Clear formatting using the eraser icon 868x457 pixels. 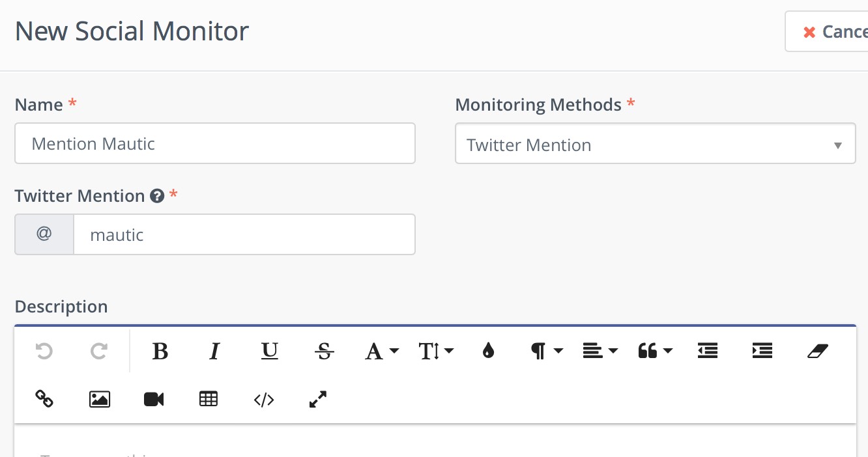(x=817, y=352)
